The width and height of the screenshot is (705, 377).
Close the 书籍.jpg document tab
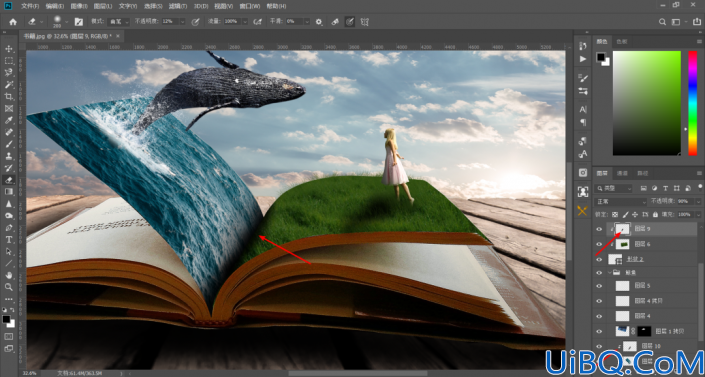click(x=118, y=36)
